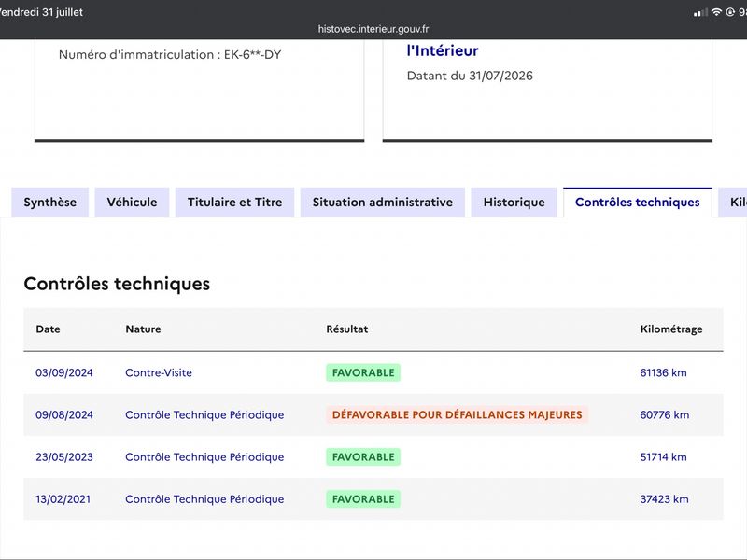This screenshot has height=560, width=747.
Task: Click the Kilométrage column header
Action: pyautogui.click(x=671, y=329)
